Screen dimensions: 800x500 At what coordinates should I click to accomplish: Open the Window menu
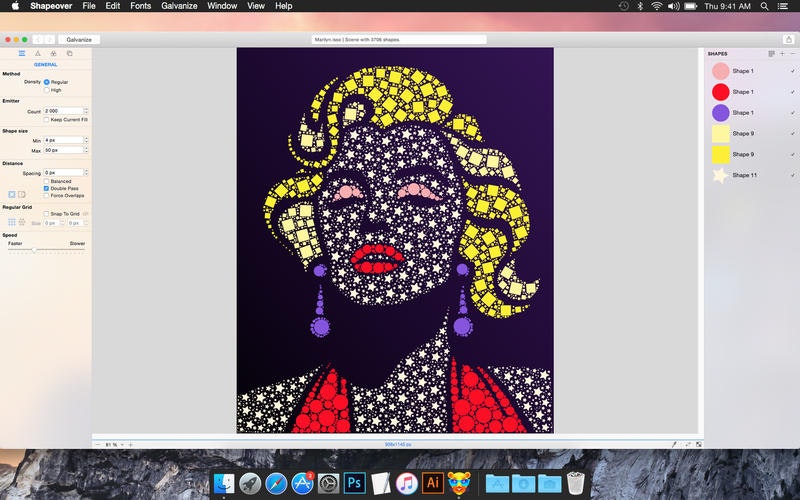[x=222, y=6]
